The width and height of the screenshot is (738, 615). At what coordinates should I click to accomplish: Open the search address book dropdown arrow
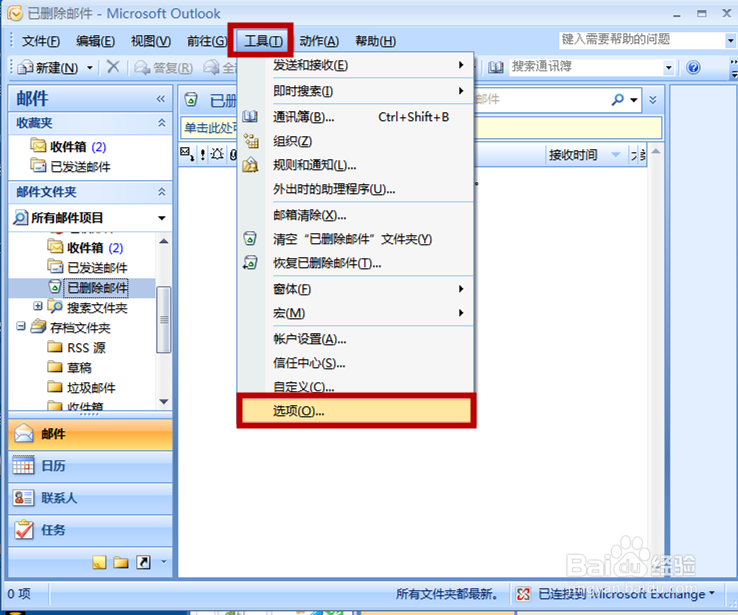[x=669, y=68]
